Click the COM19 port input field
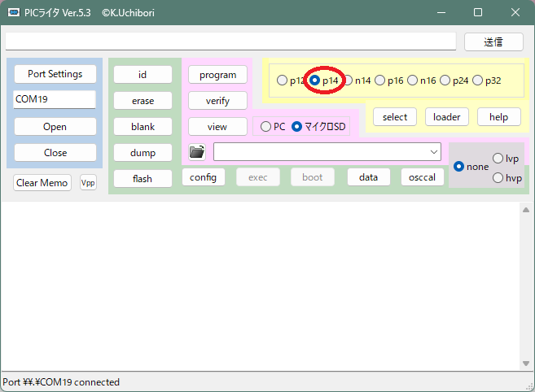This screenshot has height=392, width=535. [55, 99]
